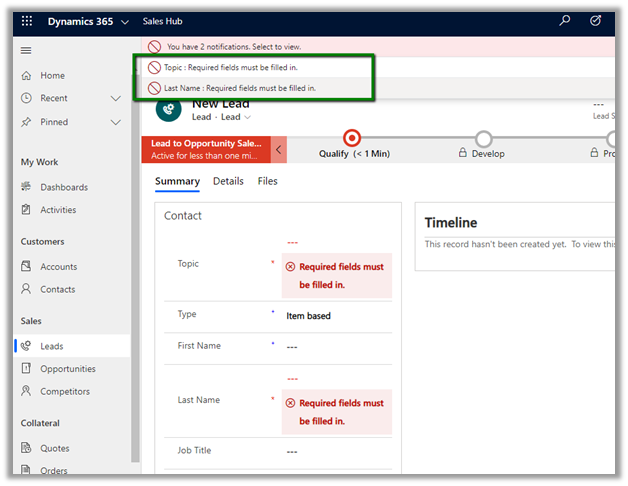Open Accounts under Customers
The height and width of the screenshot is (486, 628).
click(x=58, y=267)
